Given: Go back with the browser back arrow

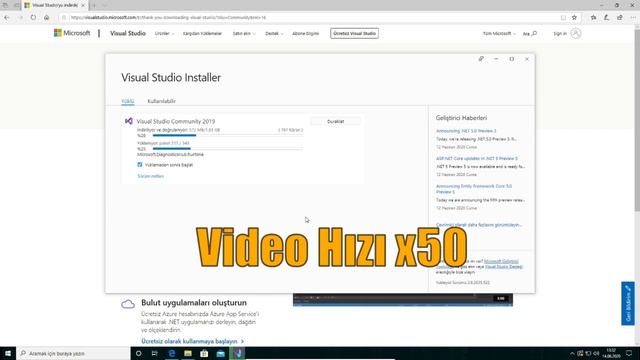Looking at the screenshot, I should click(7, 18).
